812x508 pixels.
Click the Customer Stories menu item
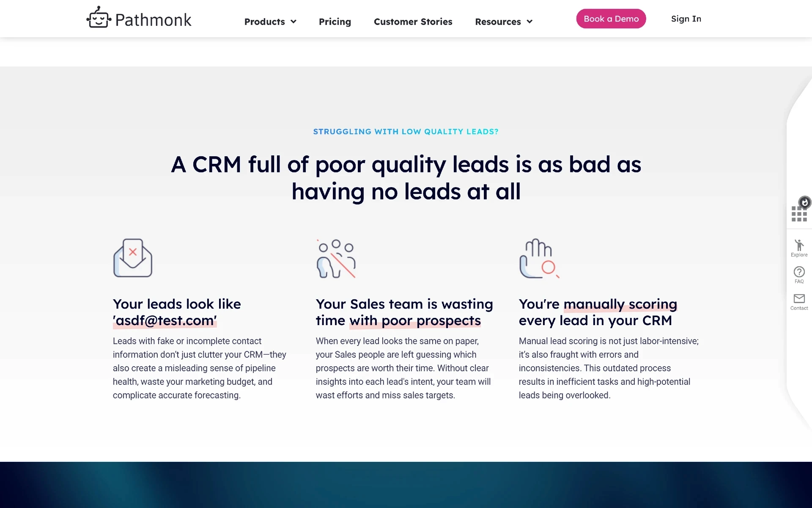(x=413, y=22)
